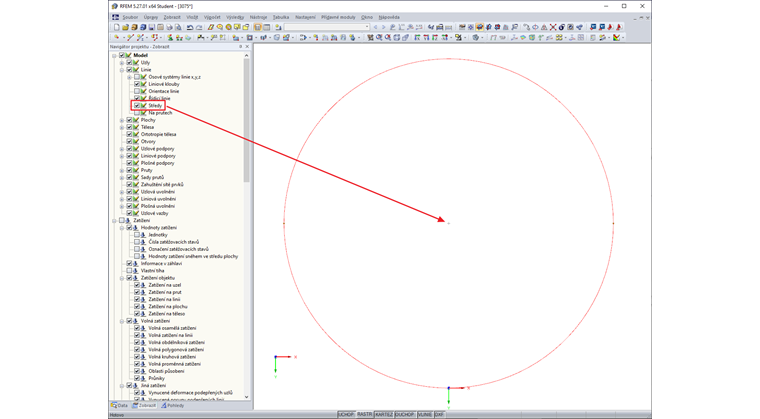The width and height of the screenshot is (760, 419).
Task: Click the red PDF export icon at toolbar end
Action: (x=619, y=27)
